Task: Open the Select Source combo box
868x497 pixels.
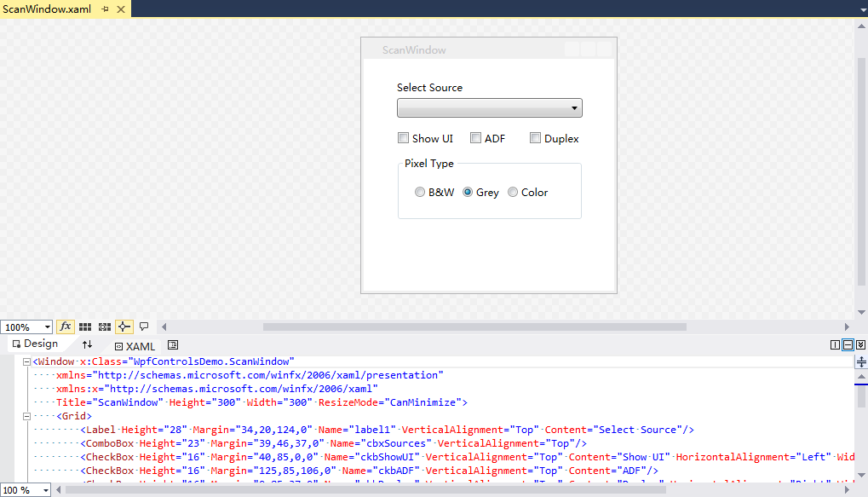Action: (x=490, y=108)
